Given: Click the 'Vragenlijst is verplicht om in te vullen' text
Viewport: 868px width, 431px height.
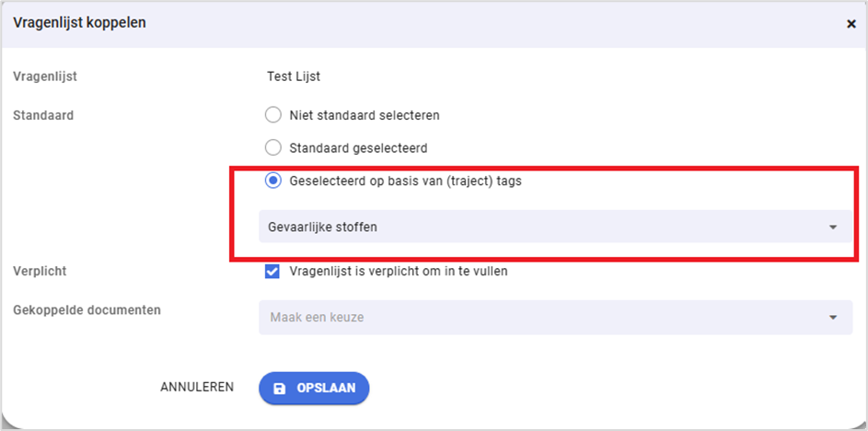Looking at the screenshot, I should tap(398, 271).
